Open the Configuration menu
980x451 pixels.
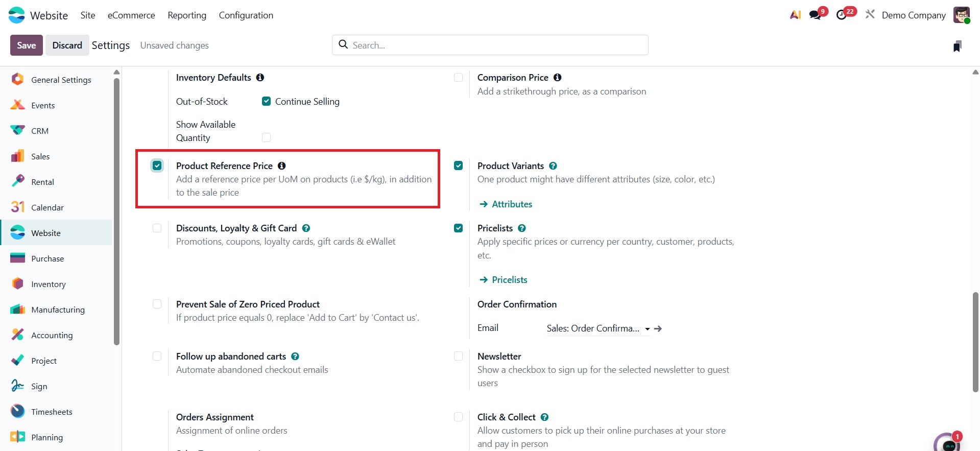[x=246, y=15]
